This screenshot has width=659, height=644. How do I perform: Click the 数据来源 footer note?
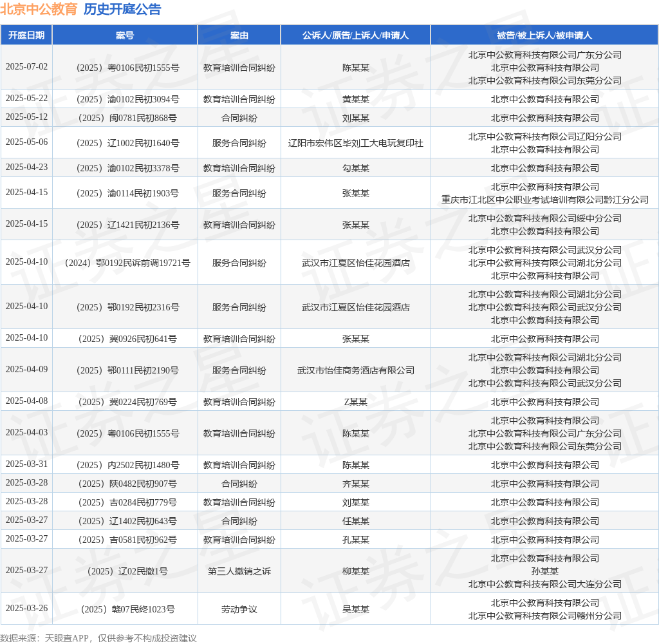coord(98,638)
